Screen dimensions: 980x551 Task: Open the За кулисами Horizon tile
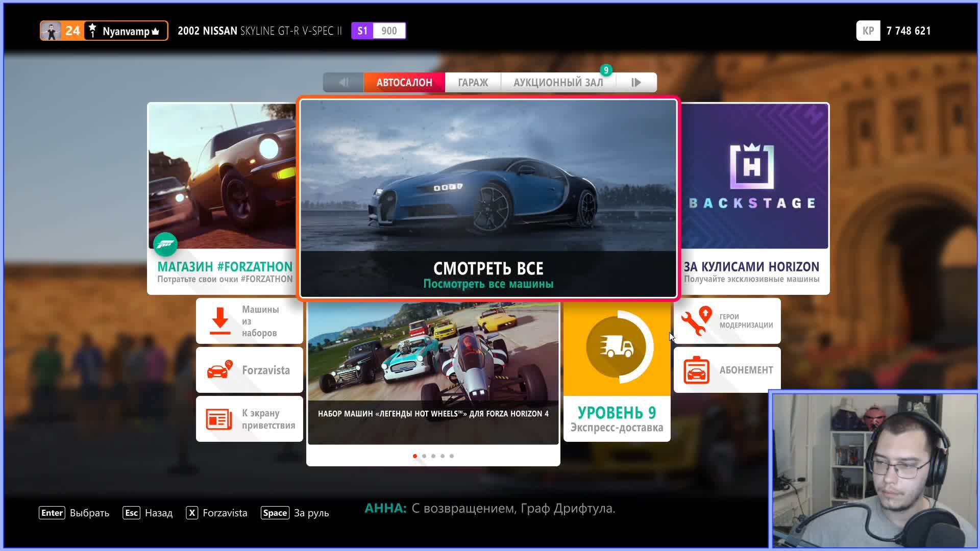(x=754, y=198)
